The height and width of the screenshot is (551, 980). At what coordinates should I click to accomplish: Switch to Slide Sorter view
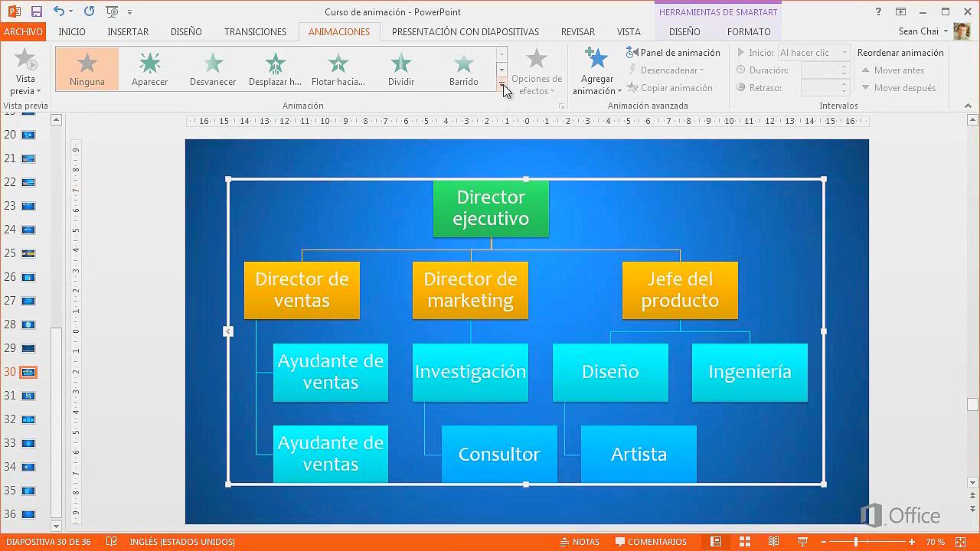click(744, 542)
